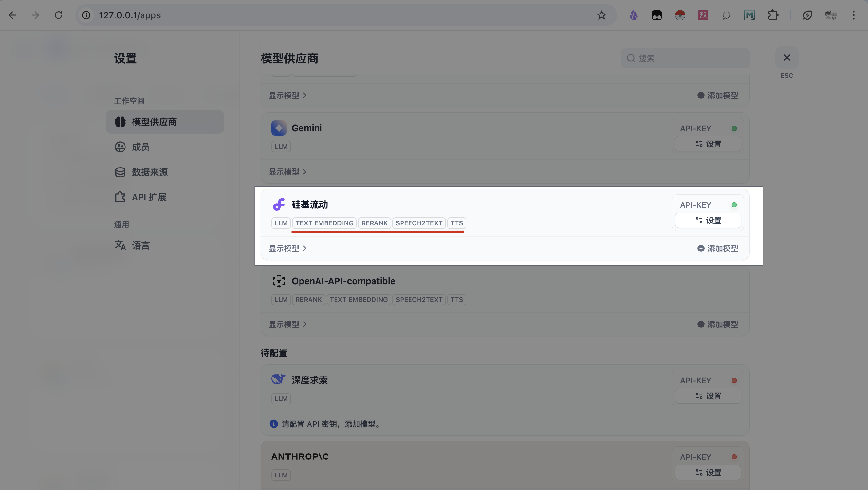Viewport: 868px width, 490px height.
Task: Click the info icon beside 请配置 API 密钥
Action: pos(273,424)
